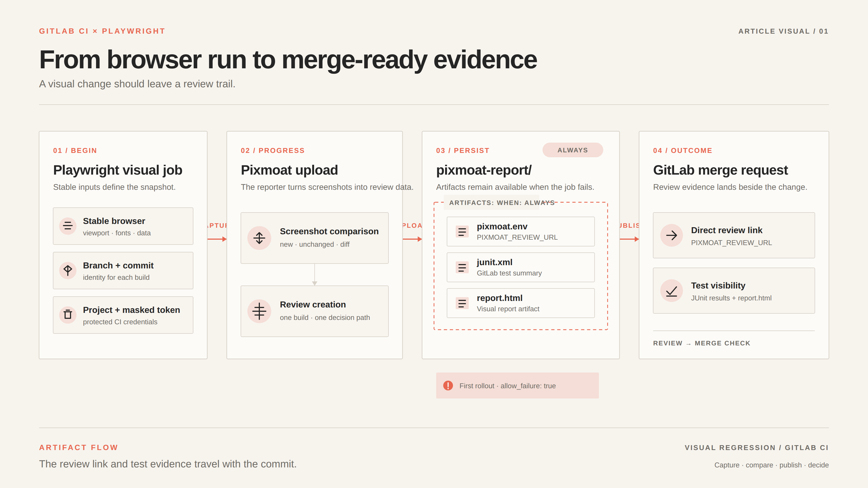Click the GITLAB CI × PLAYWRIGHT header tag
Viewport: 868px width, 488px height.
coord(102,31)
